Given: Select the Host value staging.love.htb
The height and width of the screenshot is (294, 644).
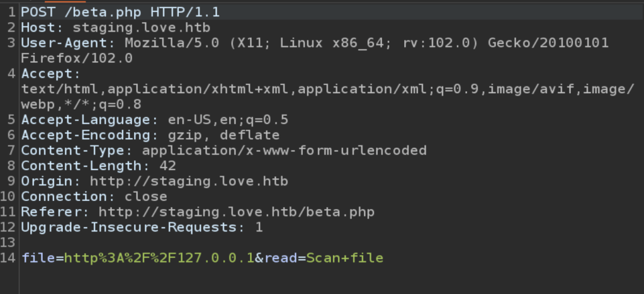Looking at the screenshot, I should [x=141, y=28].
